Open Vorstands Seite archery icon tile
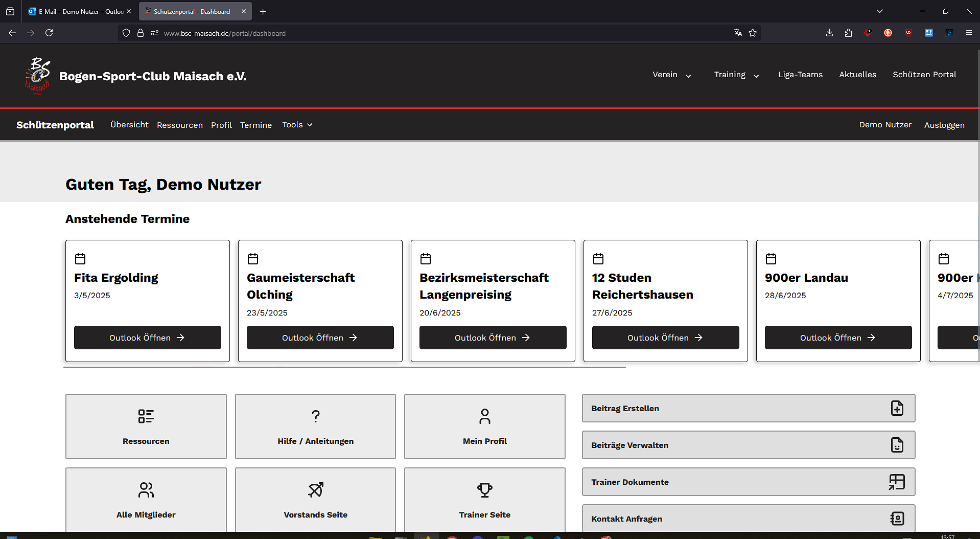The width and height of the screenshot is (980, 539). (x=315, y=499)
